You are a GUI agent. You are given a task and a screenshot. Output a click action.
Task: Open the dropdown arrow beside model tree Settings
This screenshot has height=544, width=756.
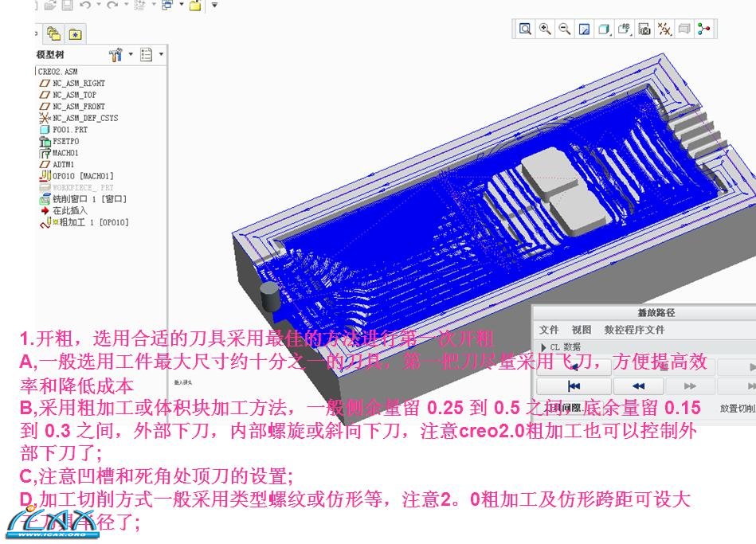click(131, 54)
